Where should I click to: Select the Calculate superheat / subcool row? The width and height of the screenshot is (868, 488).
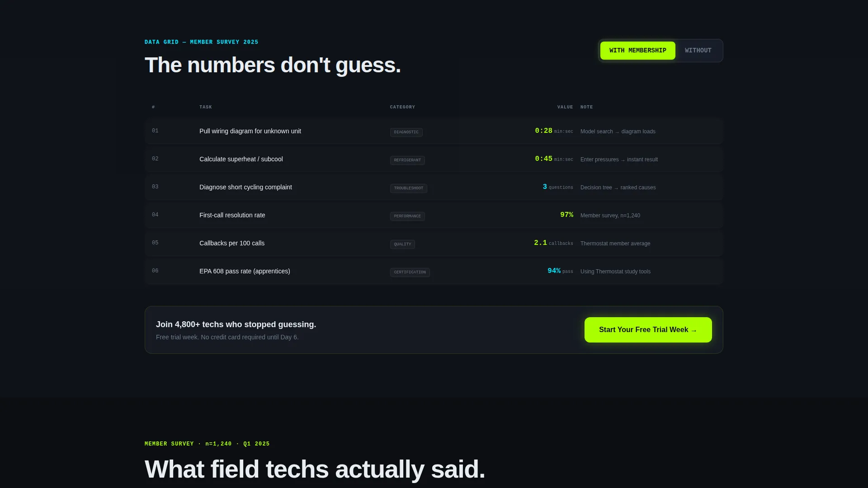click(x=434, y=159)
